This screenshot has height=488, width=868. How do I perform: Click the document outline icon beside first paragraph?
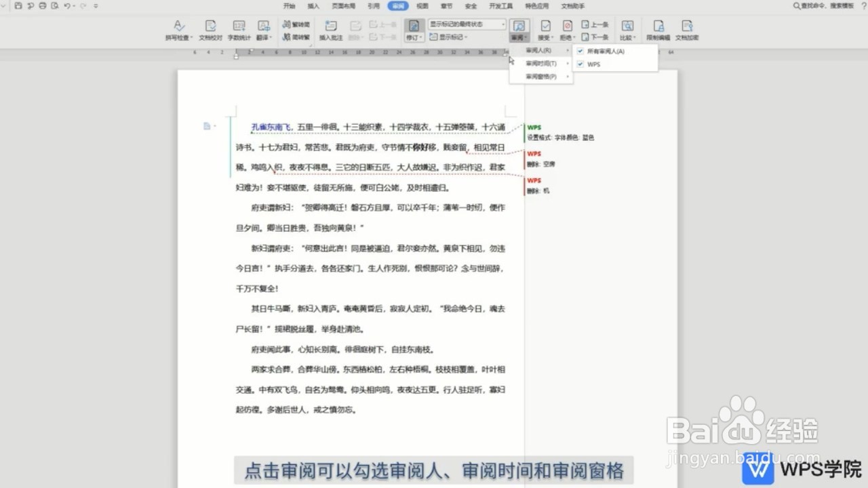tap(208, 125)
